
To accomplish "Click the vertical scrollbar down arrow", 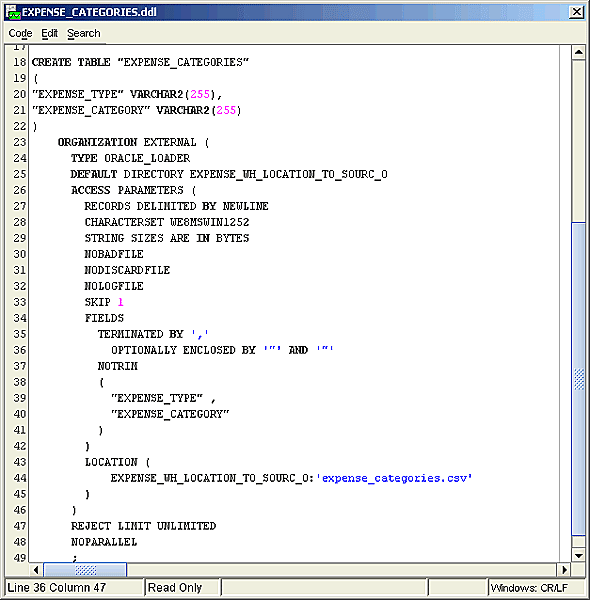I will [578, 555].
